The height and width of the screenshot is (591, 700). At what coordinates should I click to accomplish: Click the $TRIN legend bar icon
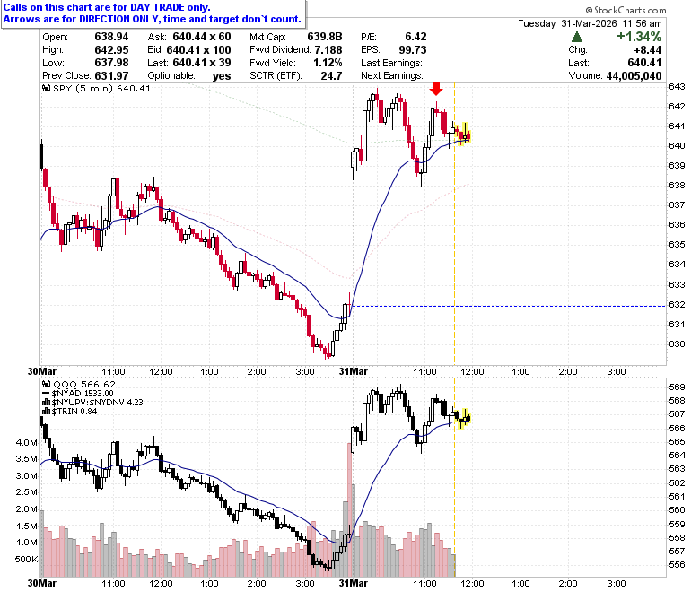pyautogui.click(x=47, y=412)
